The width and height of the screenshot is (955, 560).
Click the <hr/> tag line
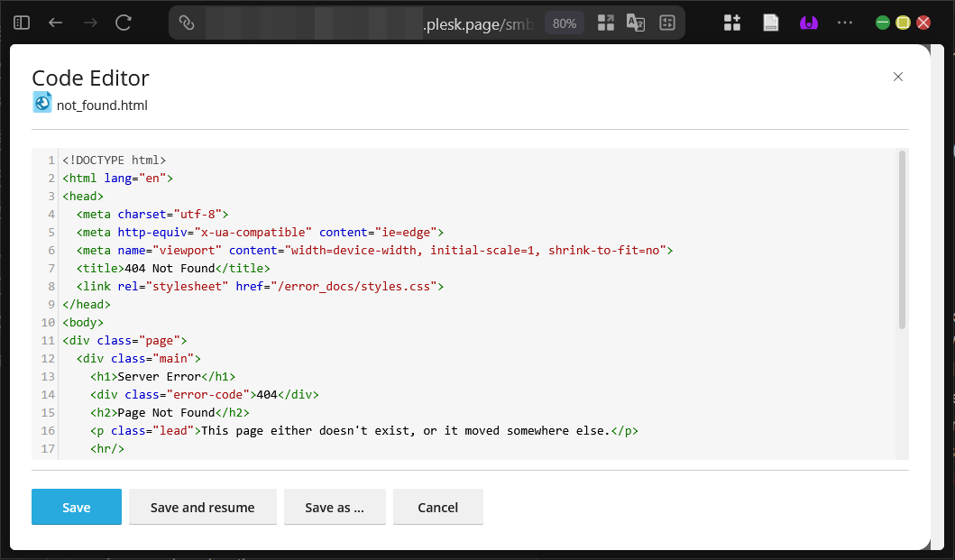tap(107, 449)
